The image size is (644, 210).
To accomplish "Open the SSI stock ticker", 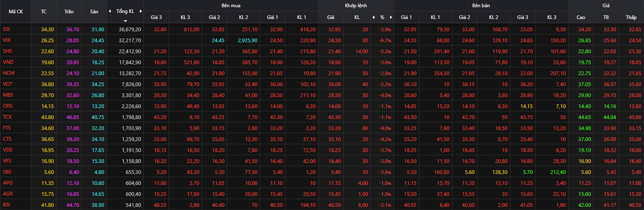I will (6, 29).
